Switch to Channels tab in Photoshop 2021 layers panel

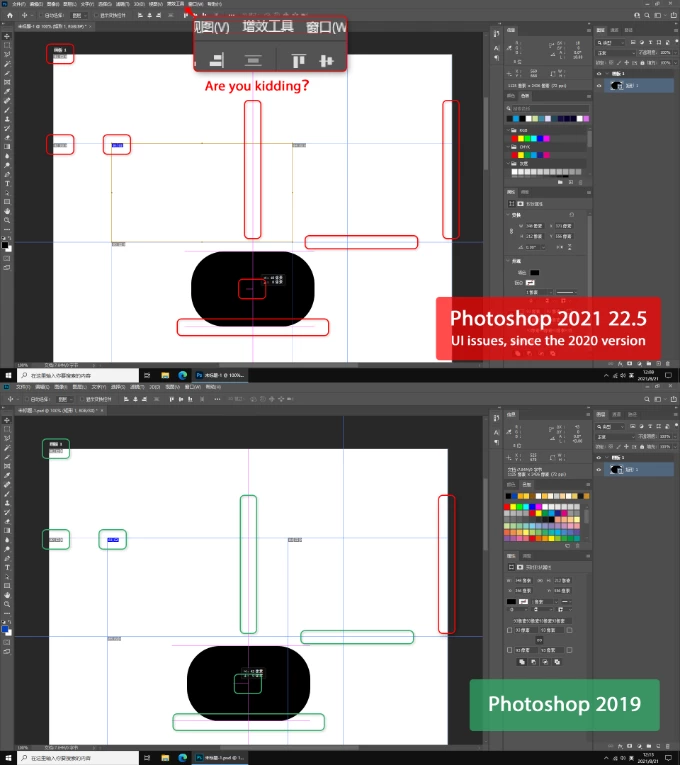click(x=615, y=30)
